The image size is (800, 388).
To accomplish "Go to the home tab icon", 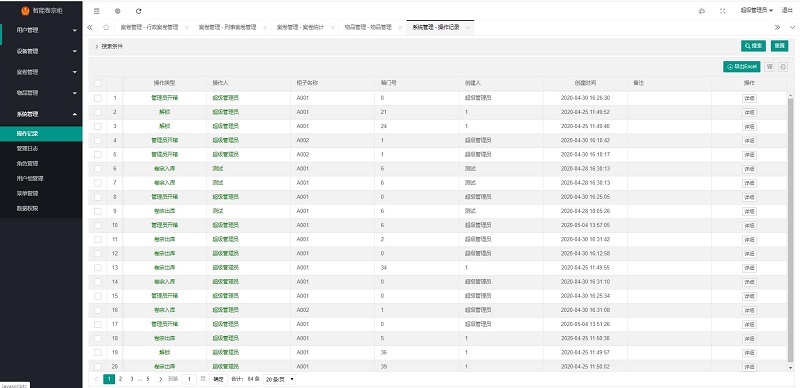I will pos(106,28).
